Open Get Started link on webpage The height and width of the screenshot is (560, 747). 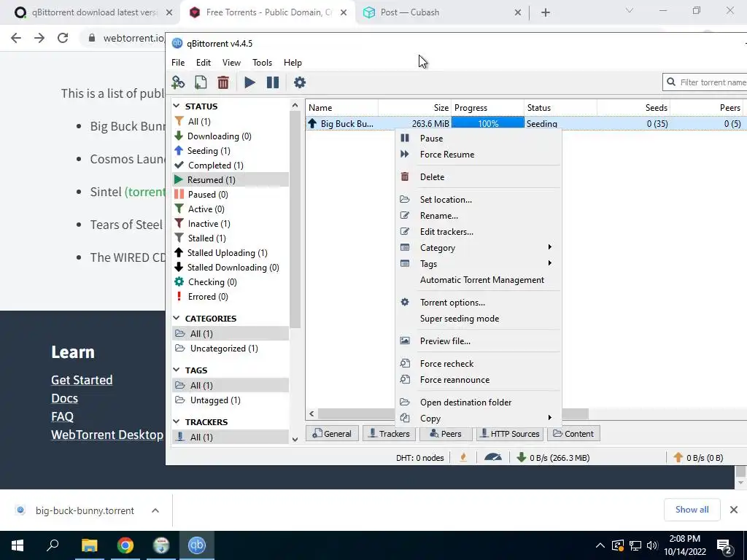[x=82, y=380]
